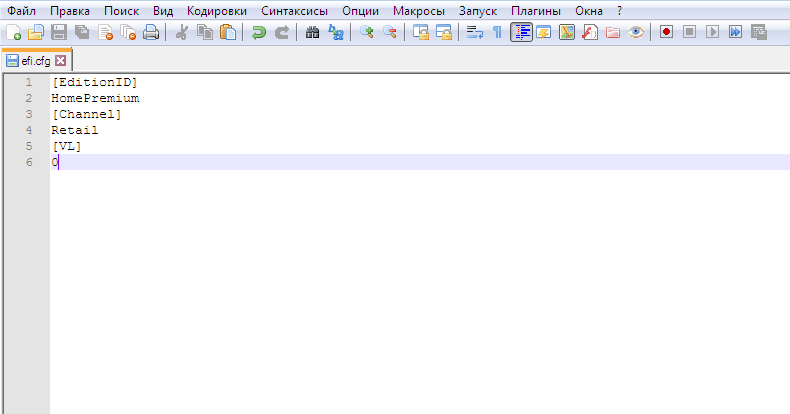Open a file with the folder icon
The image size is (790, 414).
pos(36,33)
